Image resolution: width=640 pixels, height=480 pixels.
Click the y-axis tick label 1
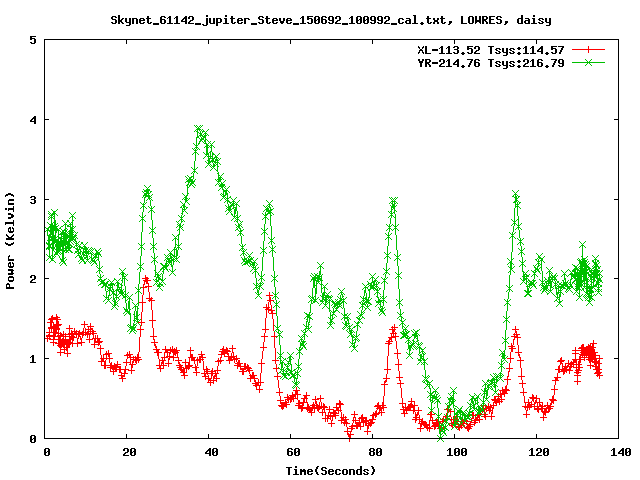(x=34, y=358)
